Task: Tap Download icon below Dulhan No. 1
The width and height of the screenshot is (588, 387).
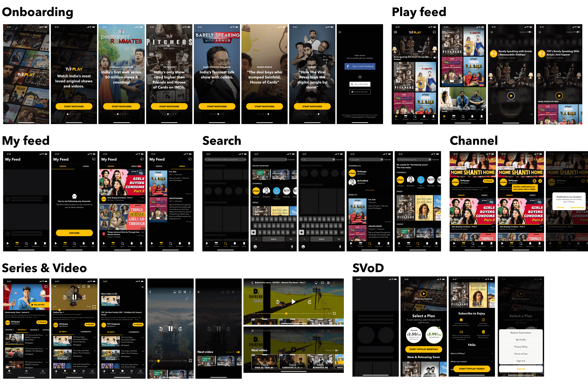Action: click(x=74, y=371)
